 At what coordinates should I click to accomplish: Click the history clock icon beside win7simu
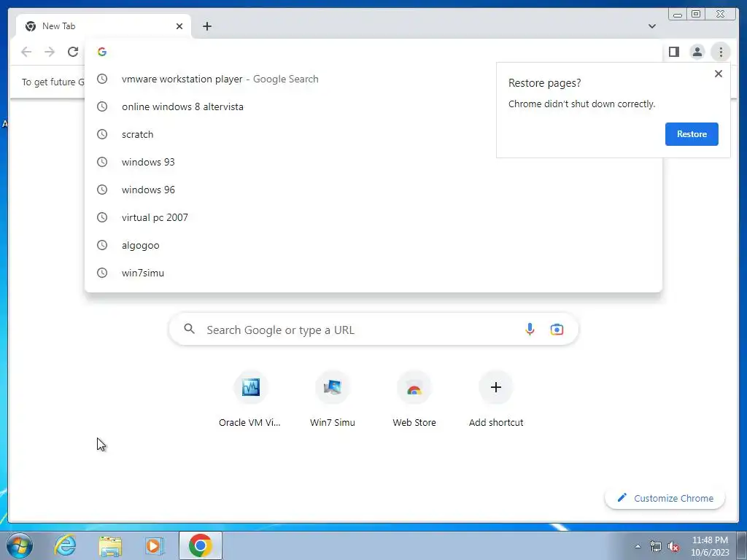[102, 273]
